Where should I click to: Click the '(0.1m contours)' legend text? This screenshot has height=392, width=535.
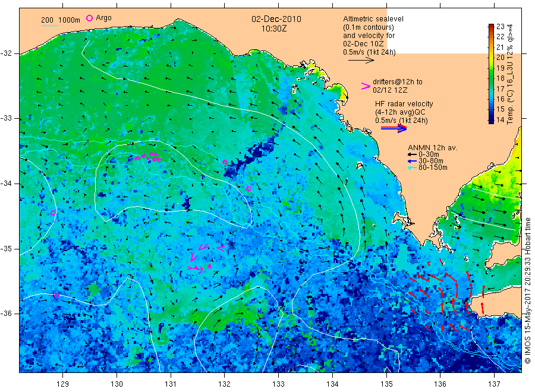pos(369,27)
